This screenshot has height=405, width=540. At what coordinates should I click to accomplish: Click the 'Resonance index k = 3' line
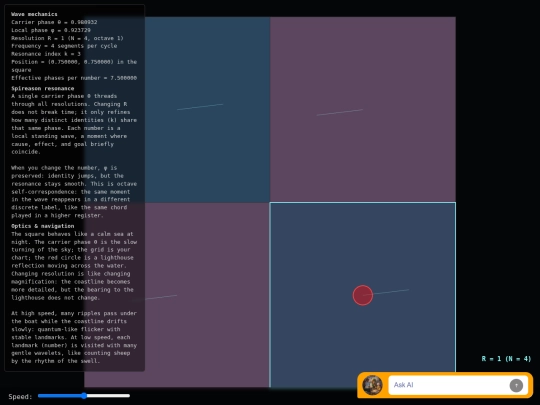(46, 54)
